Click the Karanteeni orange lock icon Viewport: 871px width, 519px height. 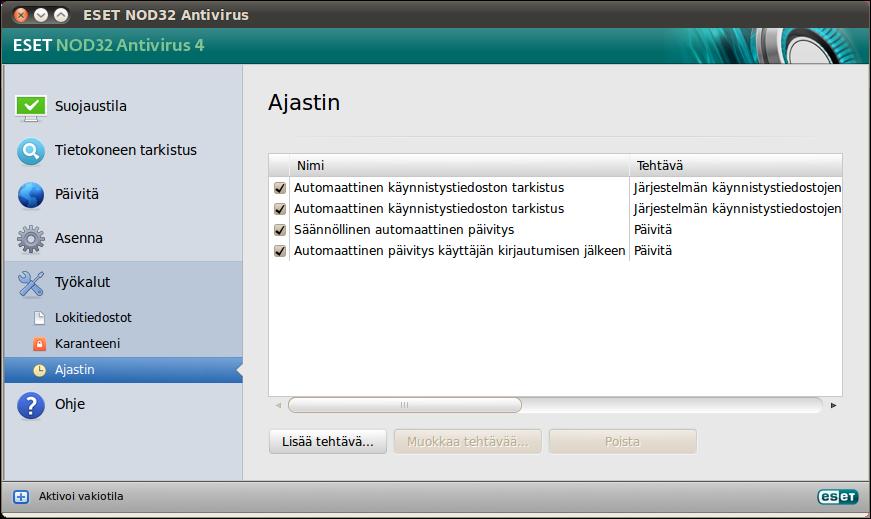tap(39, 344)
